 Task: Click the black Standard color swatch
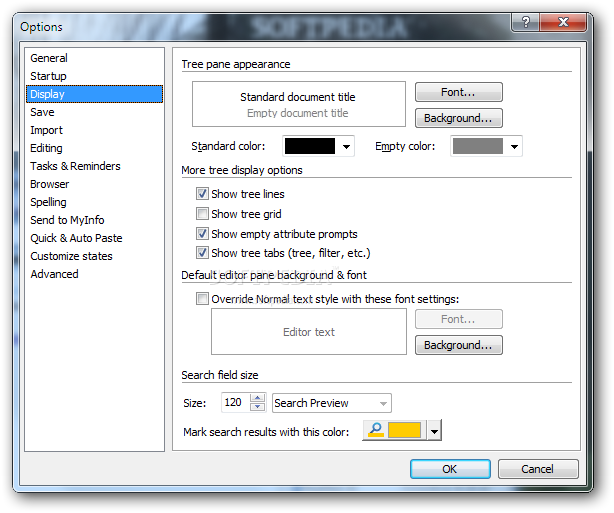coord(310,146)
